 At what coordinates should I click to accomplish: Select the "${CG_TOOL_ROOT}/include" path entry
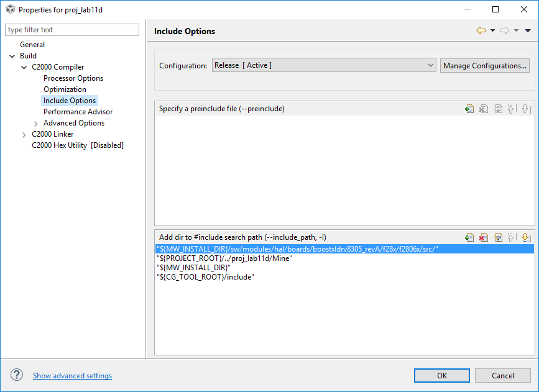click(344, 277)
